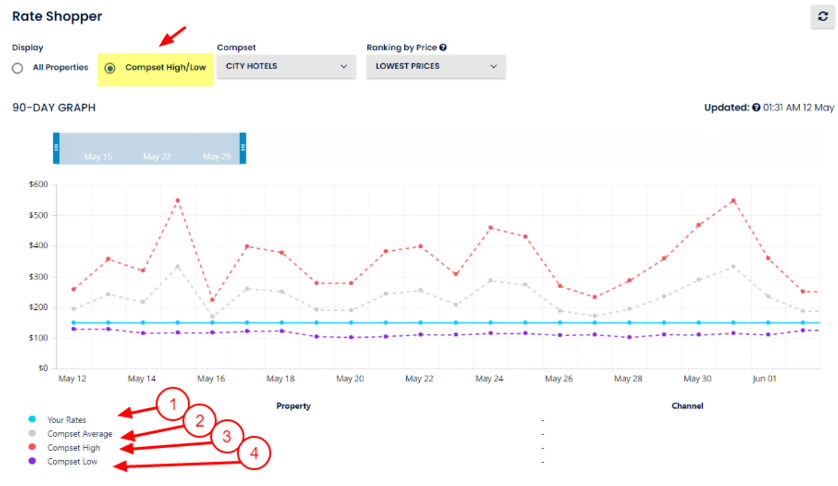
Task: Toggle Compset Low purple legend marker
Action: pos(33,462)
